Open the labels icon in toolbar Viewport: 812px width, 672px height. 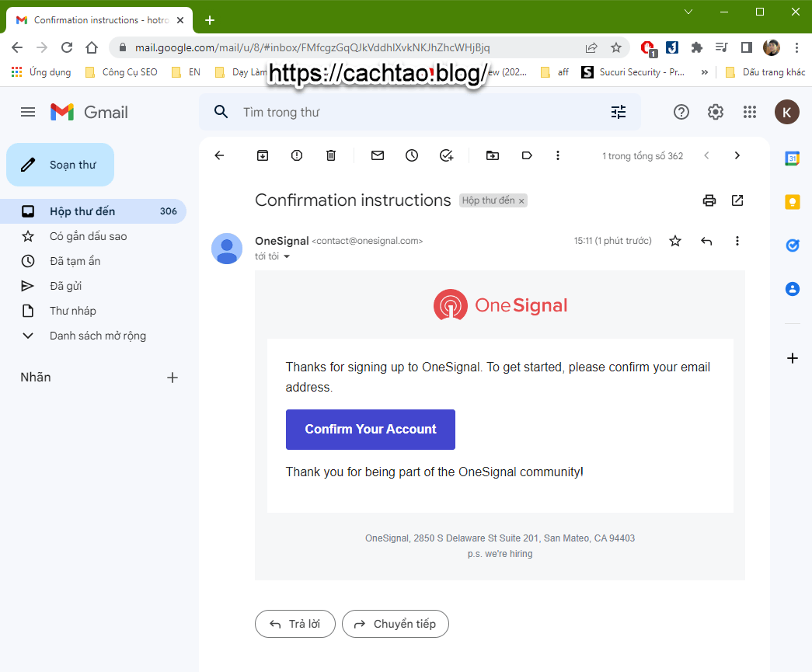point(527,155)
